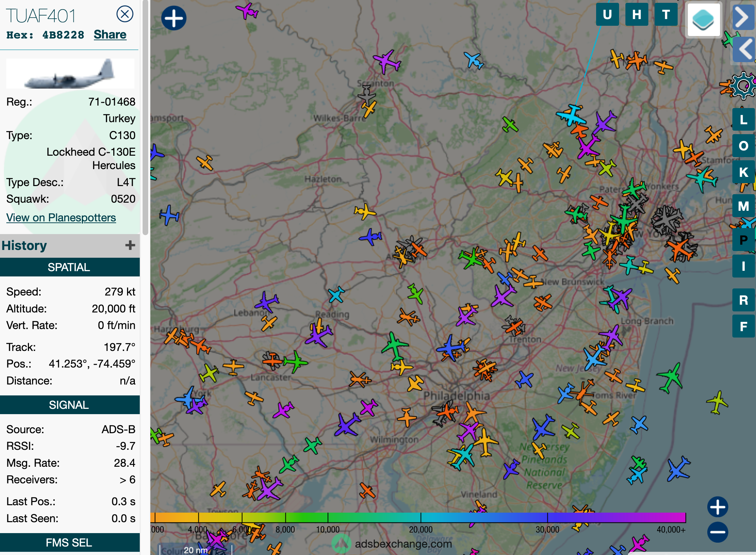
Task: Close the TUAF401 aircraft info panel
Action: tap(125, 14)
